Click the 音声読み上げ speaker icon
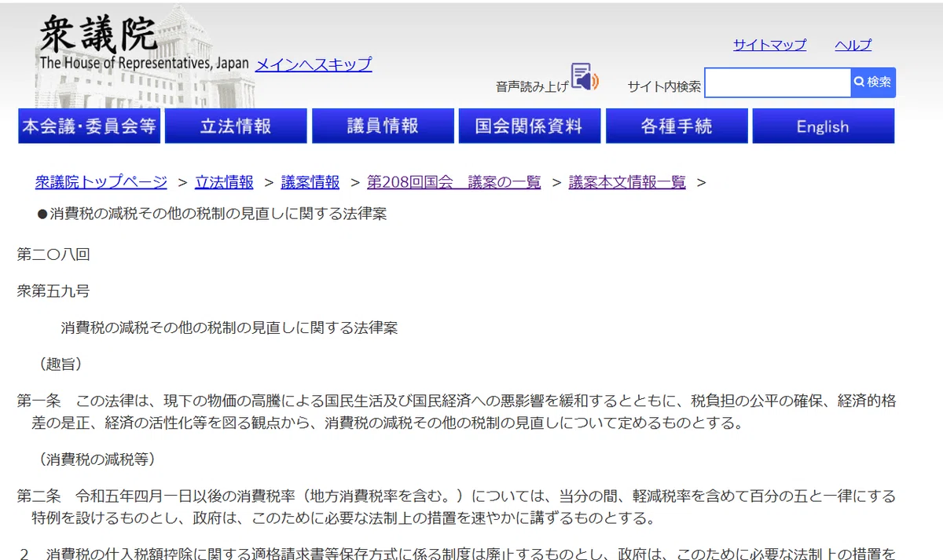 pyautogui.click(x=585, y=77)
